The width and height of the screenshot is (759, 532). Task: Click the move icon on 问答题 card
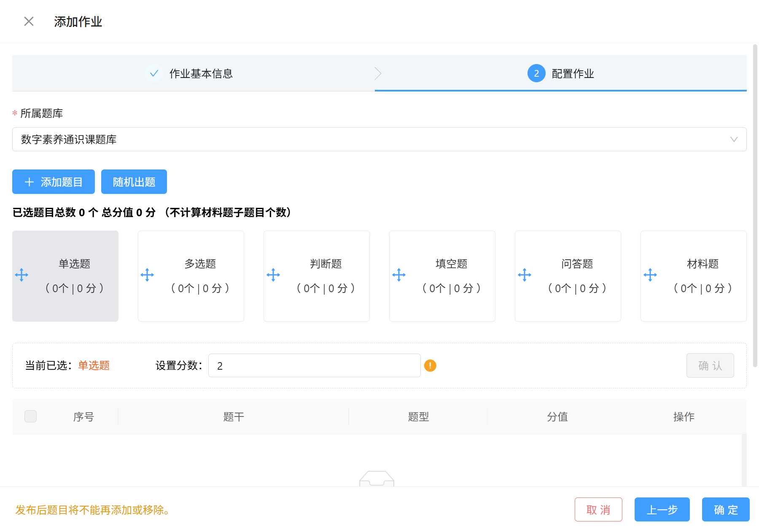[x=525, y=275]
